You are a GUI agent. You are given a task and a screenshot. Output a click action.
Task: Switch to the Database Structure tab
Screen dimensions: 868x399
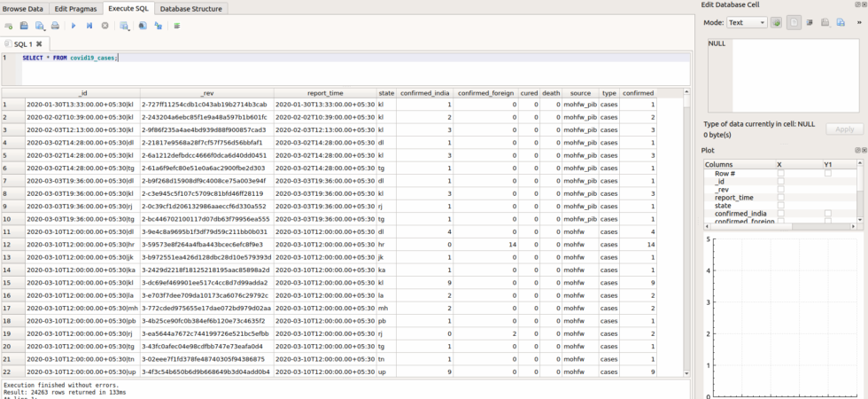[x=191, y=9]
